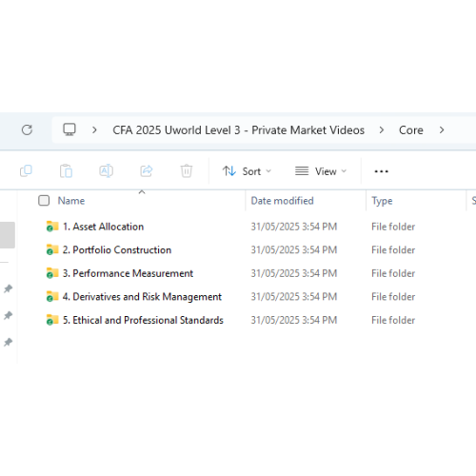
Task: Toggle the select-all checkbox beside Name
Action: pyautogui.click(x=44, y=201)
